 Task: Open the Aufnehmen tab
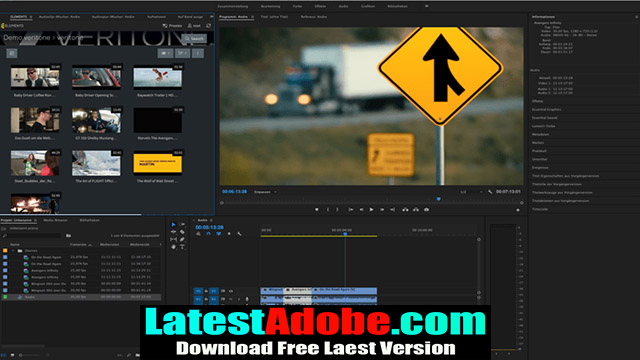pos(156,17)
